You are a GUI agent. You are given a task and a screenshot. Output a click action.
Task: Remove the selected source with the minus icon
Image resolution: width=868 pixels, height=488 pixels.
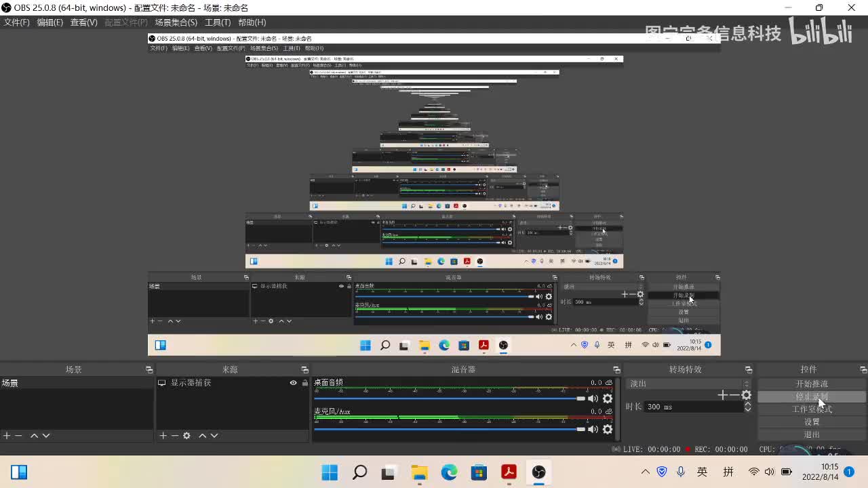coord(174,436)
